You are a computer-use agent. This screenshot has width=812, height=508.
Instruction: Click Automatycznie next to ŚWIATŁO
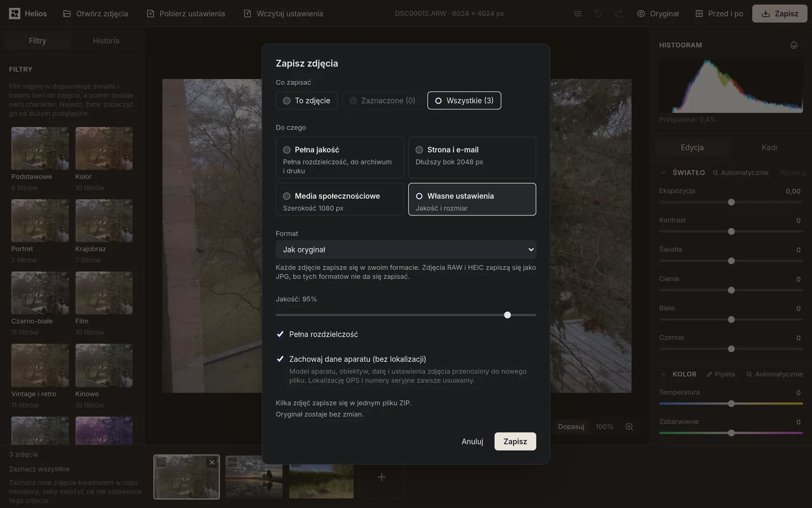pyautogui.click(x=740, y=173)
